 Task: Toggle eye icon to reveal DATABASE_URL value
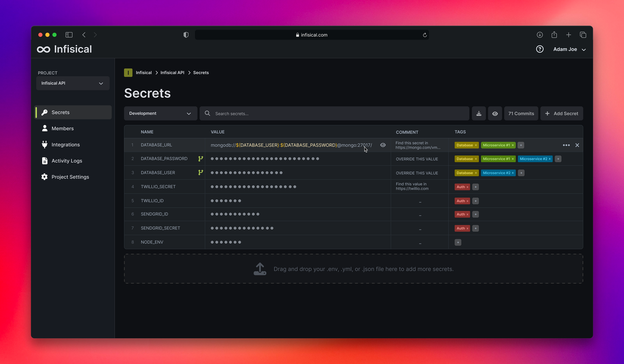pyautogui.click(x=383, y=145)
